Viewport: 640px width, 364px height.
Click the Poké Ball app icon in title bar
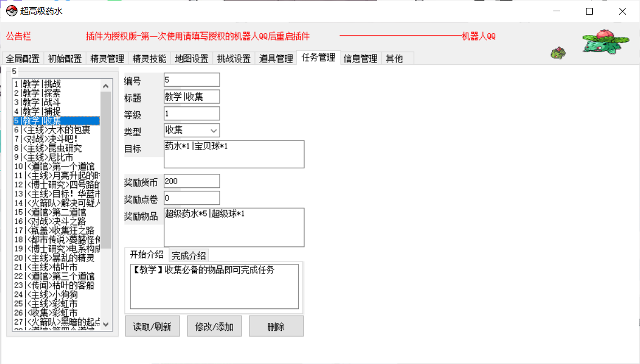tap(11, 11)
